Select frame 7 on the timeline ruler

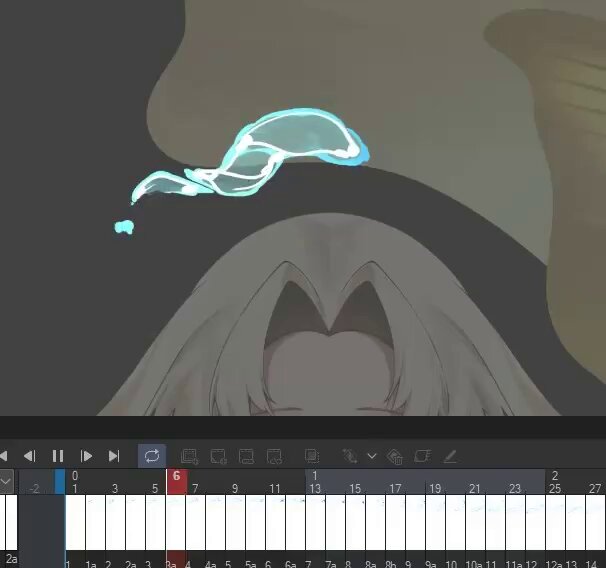click(x=195, y=489)
